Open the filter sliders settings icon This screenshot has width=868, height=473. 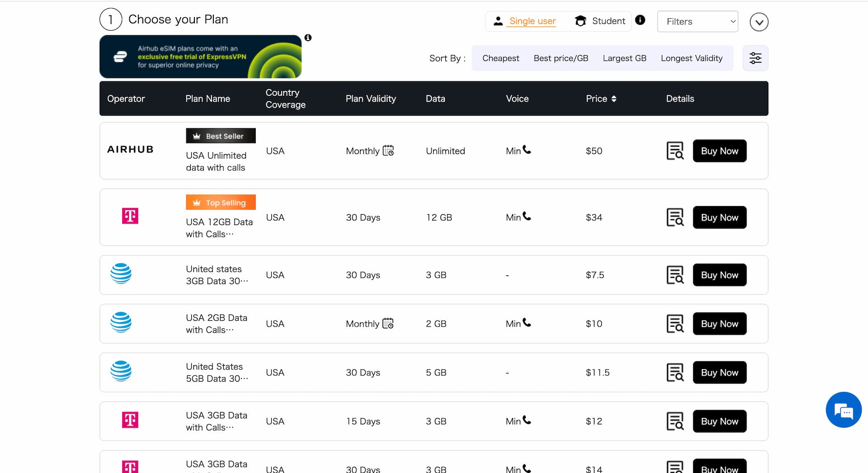click(x=755, y=58)
